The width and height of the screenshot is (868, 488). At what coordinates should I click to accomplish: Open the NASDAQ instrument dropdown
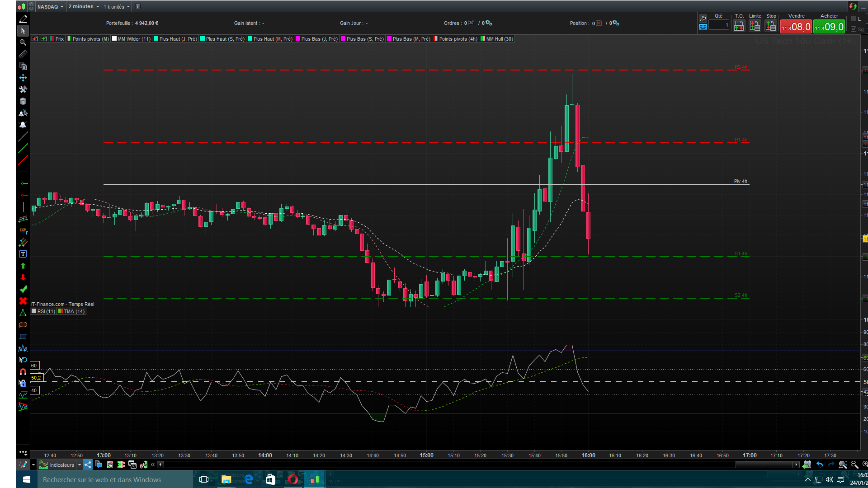(50, 7)
